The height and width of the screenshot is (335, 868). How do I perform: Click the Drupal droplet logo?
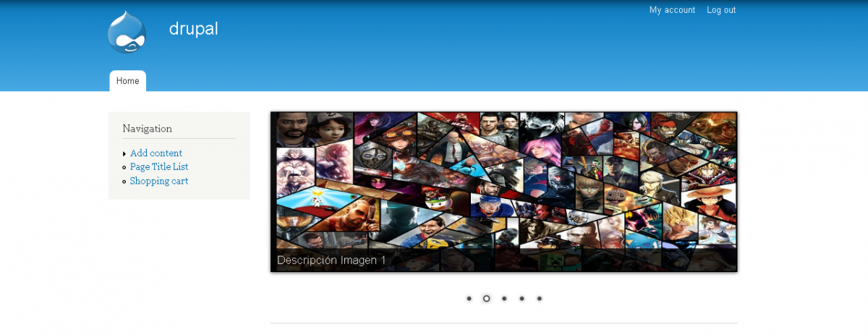[127, 33]
